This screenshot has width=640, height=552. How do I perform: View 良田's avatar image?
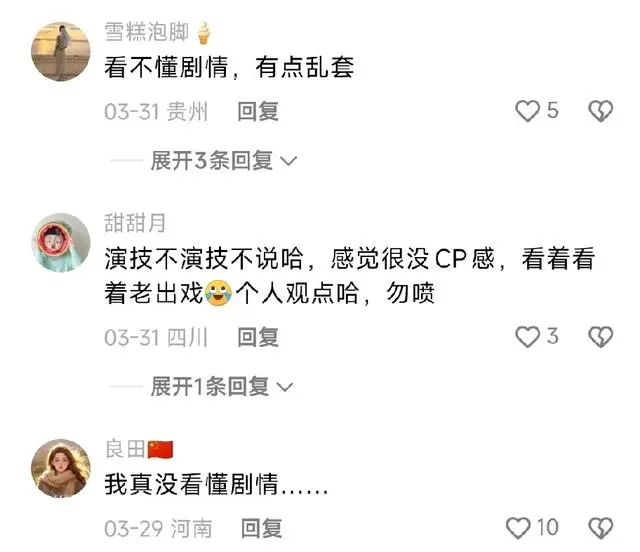coord(61,468)
